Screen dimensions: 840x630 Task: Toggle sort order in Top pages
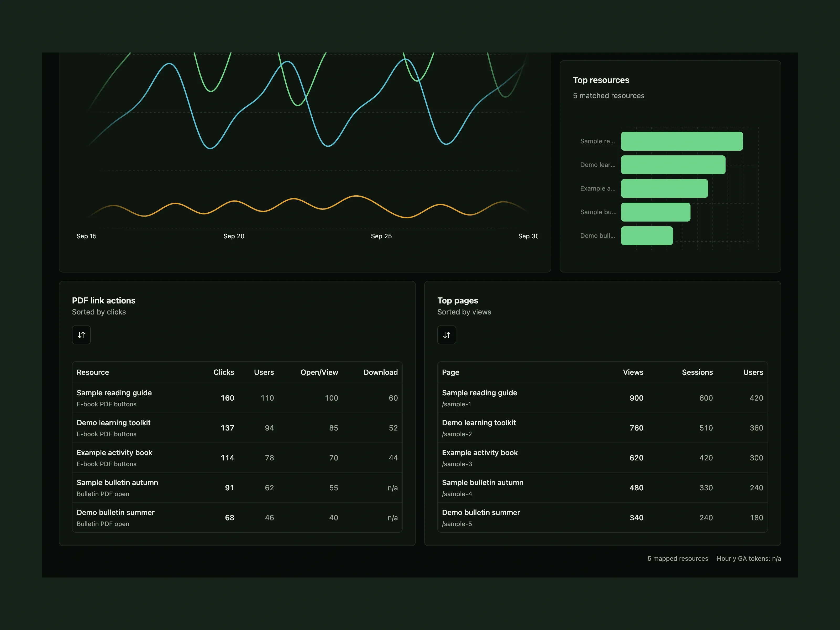pyautogui.click(x=447, y=335)
